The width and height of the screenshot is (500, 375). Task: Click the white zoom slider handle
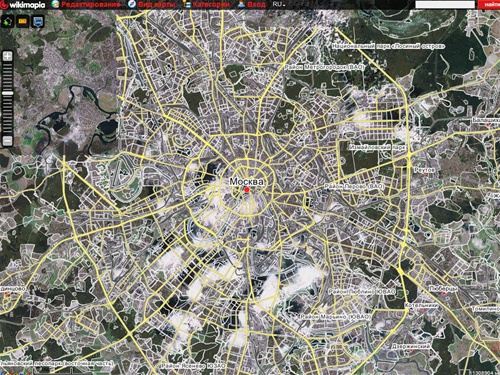click(x=8, y=93)
